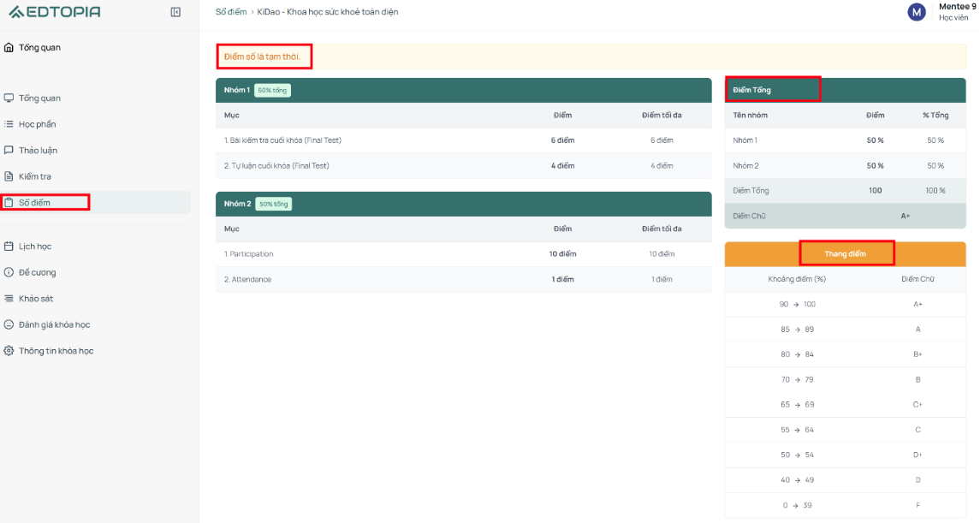980x523 pixels.
Task: Click the Mentee 9 user name
Action: point(957,7)
